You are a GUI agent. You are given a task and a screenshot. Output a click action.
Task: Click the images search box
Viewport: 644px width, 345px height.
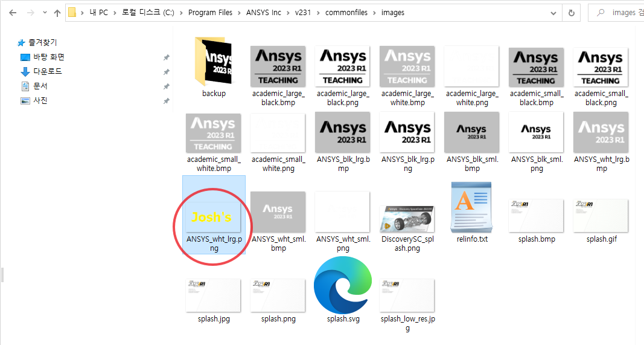coord(616,13)
